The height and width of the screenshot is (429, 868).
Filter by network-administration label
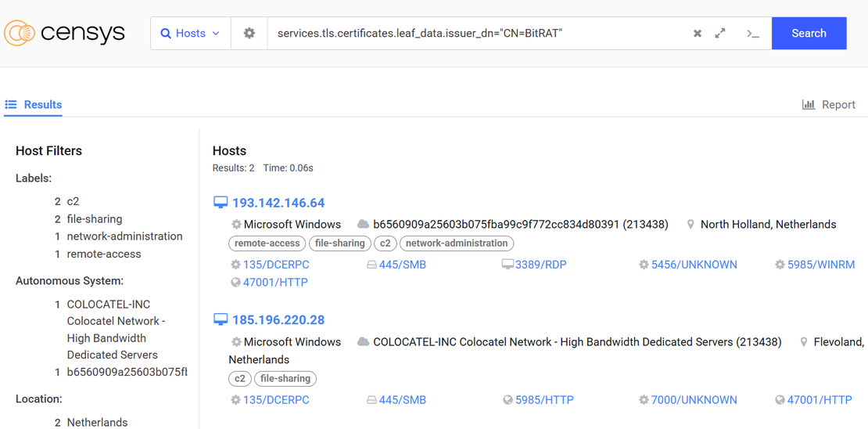(124, 236)
